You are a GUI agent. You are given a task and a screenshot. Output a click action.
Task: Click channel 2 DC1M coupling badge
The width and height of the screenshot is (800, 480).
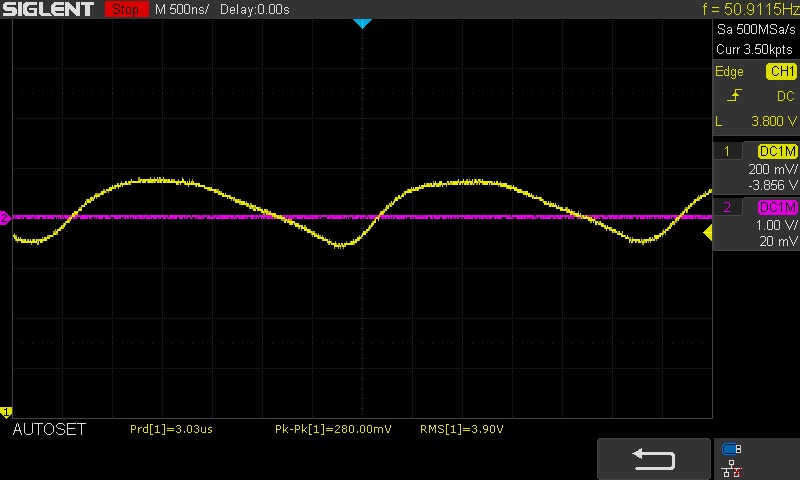click(777, 207)
